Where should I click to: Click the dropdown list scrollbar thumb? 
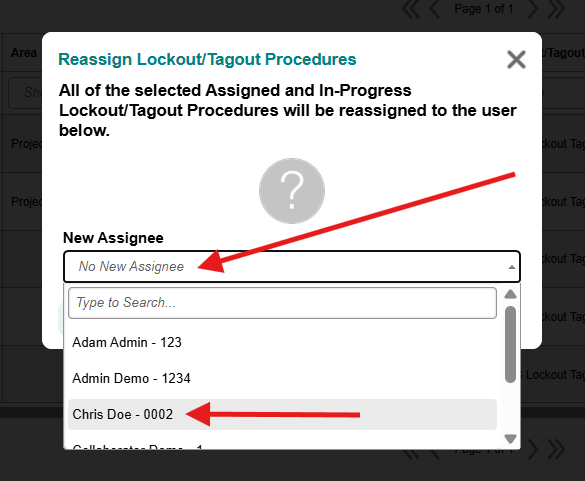(510, 344)
